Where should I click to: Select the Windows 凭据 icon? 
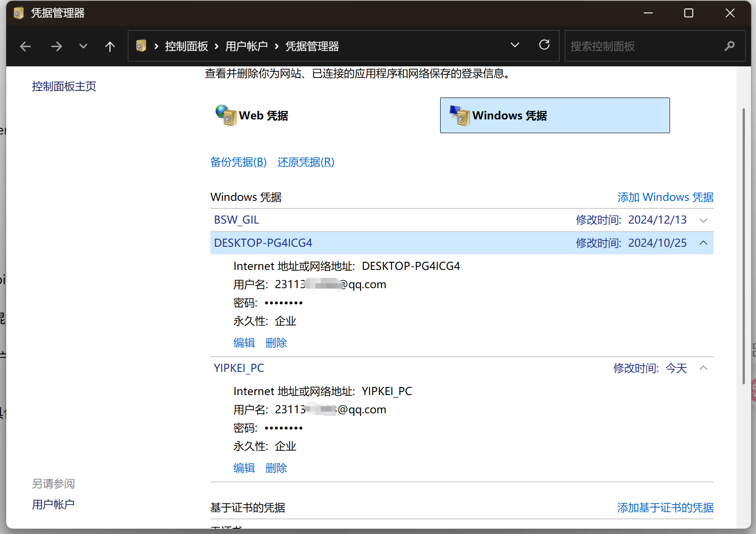coord(459,115)
